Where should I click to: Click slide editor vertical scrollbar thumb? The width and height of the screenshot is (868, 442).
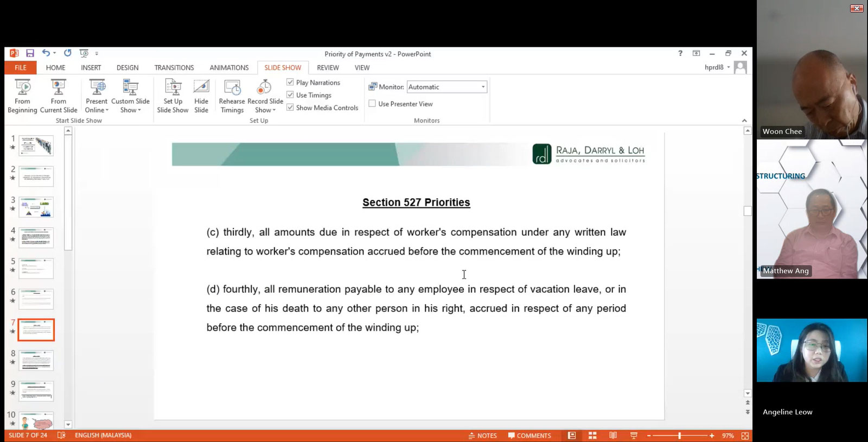pyautogui.click(x=748, y=211)
